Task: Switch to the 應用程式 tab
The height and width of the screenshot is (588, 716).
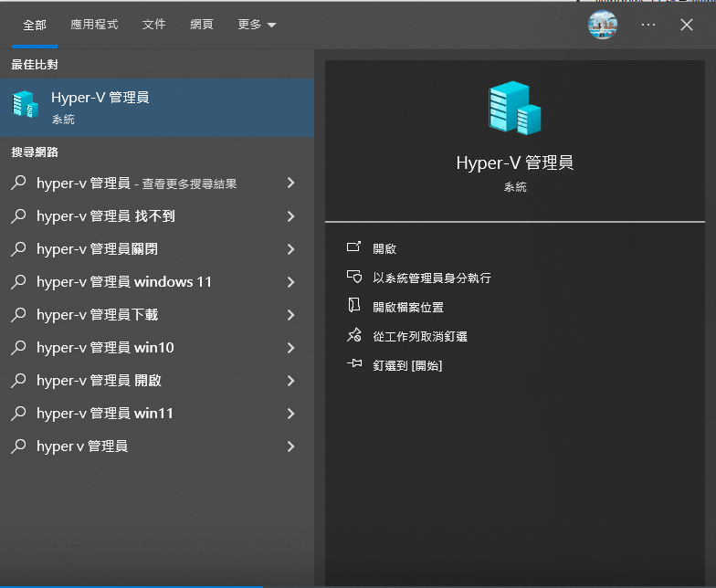Action: [x=94, y=24]
